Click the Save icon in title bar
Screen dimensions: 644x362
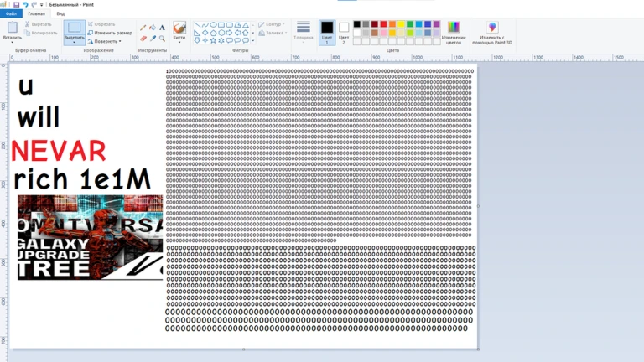click(x=16, y=4)
